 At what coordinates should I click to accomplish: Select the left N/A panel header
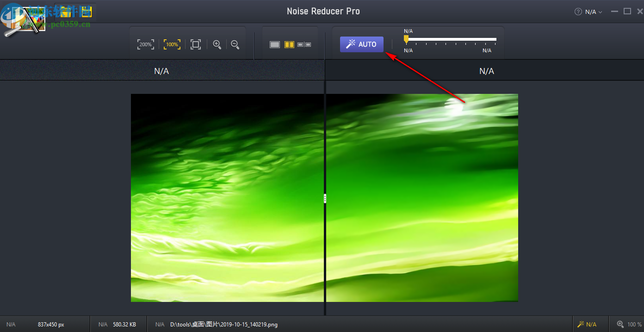pyautogui.click(x=162, y=71)
